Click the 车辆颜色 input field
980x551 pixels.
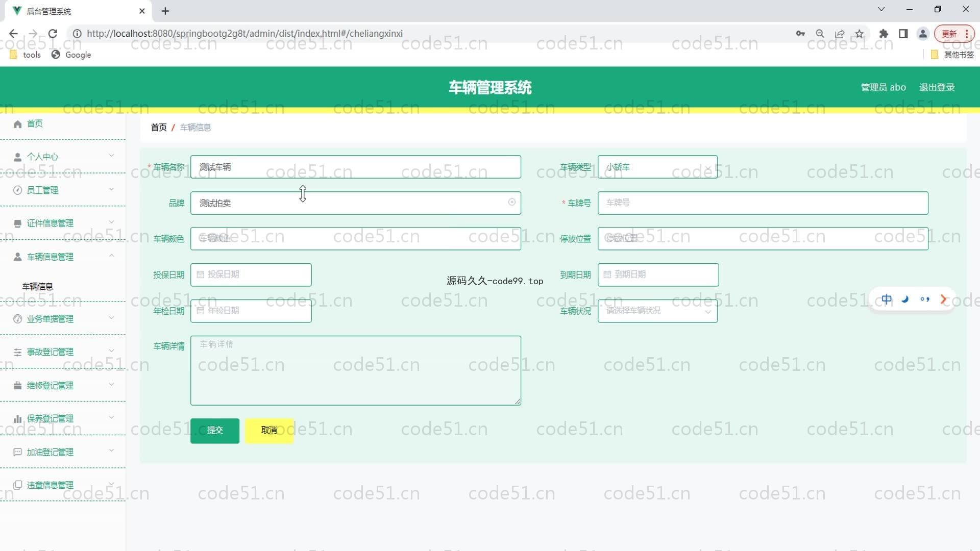(x=355, y=238)
